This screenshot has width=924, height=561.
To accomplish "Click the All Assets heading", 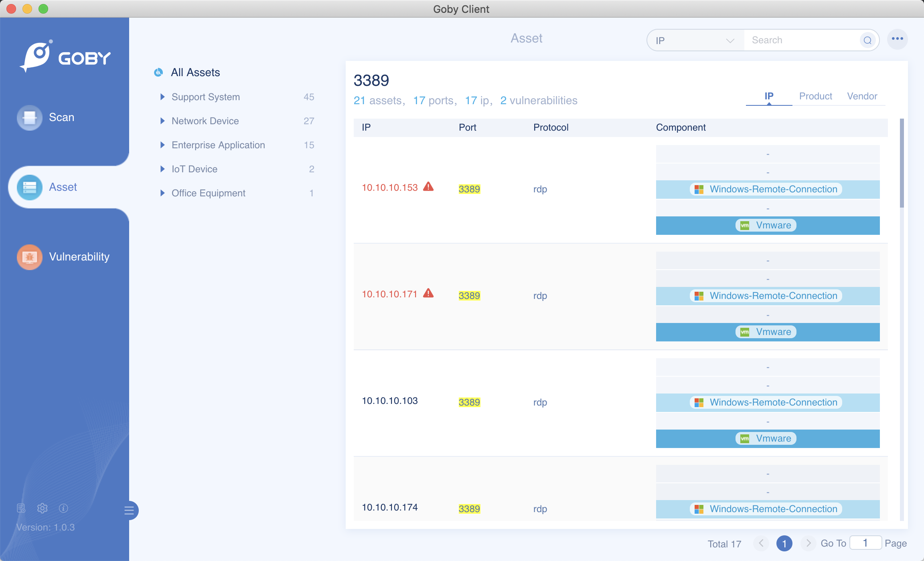I will (x=195, y=73).
